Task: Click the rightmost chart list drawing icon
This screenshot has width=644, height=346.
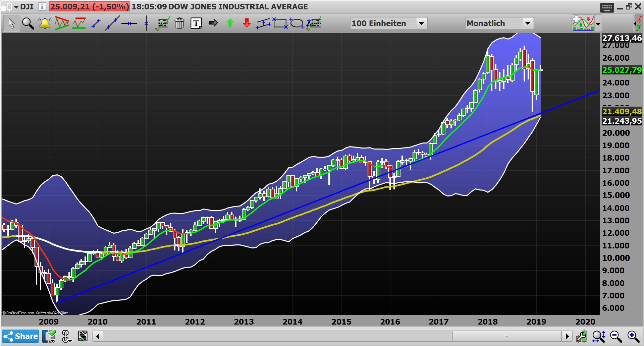Action: [x=314, y=23]
